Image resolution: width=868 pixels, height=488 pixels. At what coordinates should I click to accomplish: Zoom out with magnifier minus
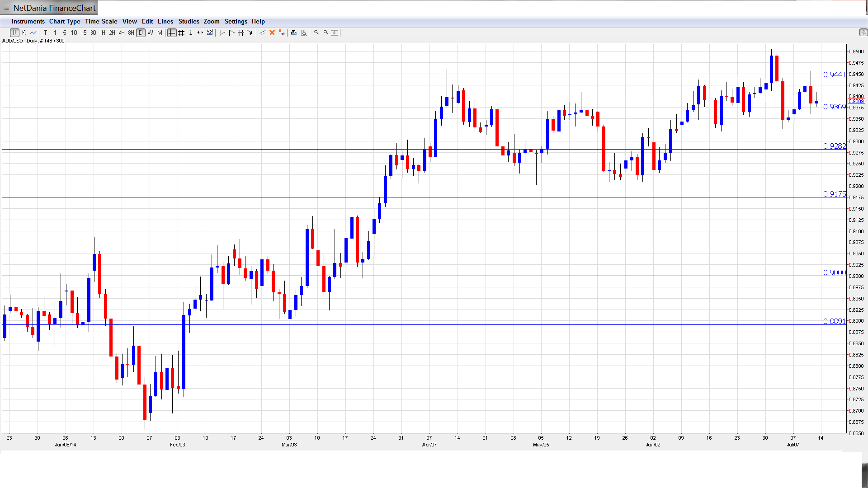point(325,33)
